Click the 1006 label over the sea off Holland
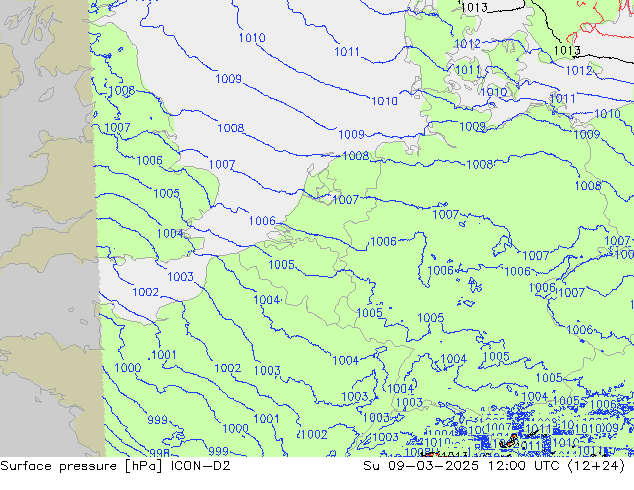 262,221
